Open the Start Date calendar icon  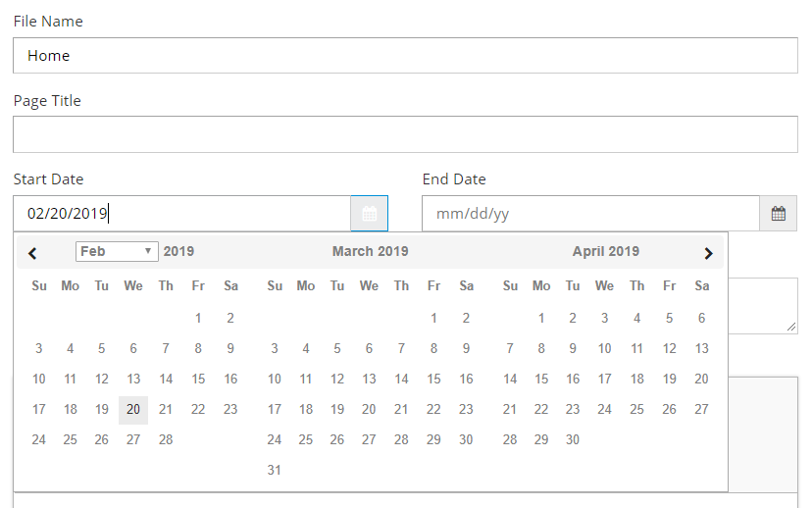(369, 214)
